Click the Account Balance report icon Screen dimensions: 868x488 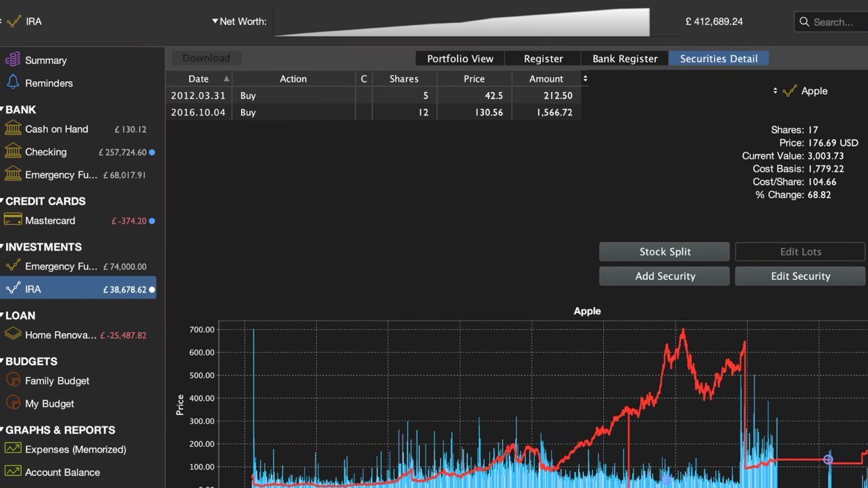coord(12,472)
